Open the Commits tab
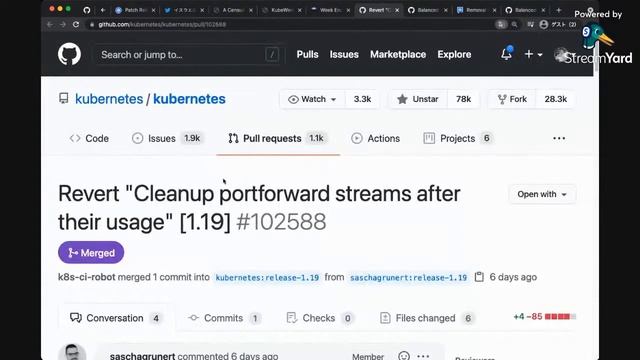Image resolution: width=640 pixels, height=360 pixels. point(224,318)
